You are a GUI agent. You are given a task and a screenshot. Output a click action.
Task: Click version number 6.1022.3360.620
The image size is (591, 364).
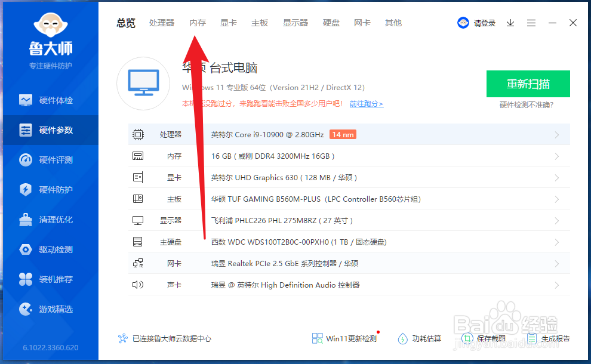click(x=51, y=347)
